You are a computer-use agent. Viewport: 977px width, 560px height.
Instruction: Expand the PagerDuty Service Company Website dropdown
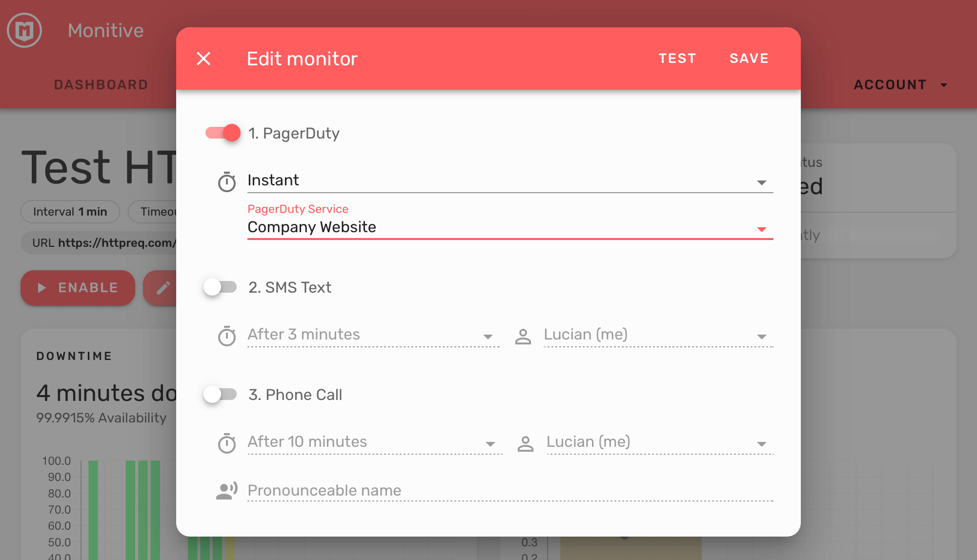pos(509,227)
